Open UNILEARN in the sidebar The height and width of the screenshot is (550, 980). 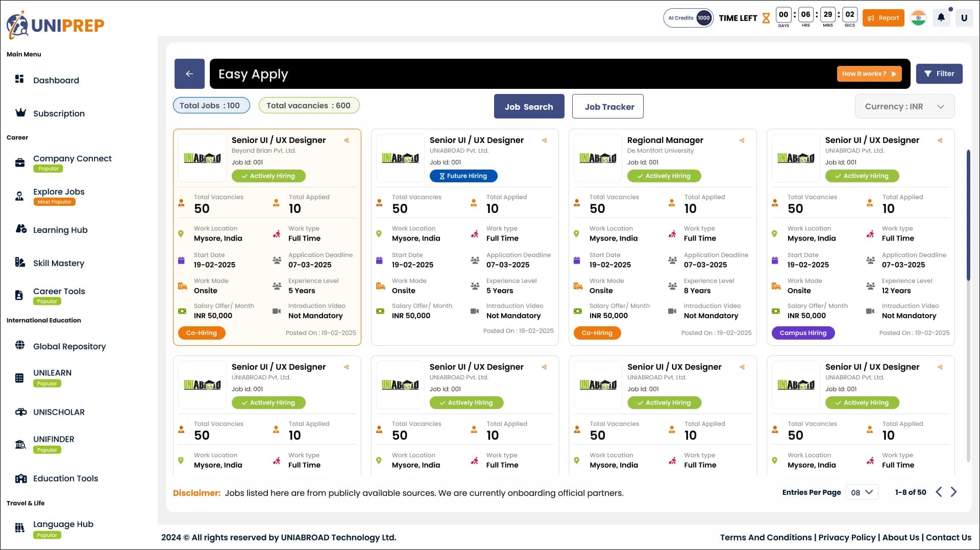53,373
